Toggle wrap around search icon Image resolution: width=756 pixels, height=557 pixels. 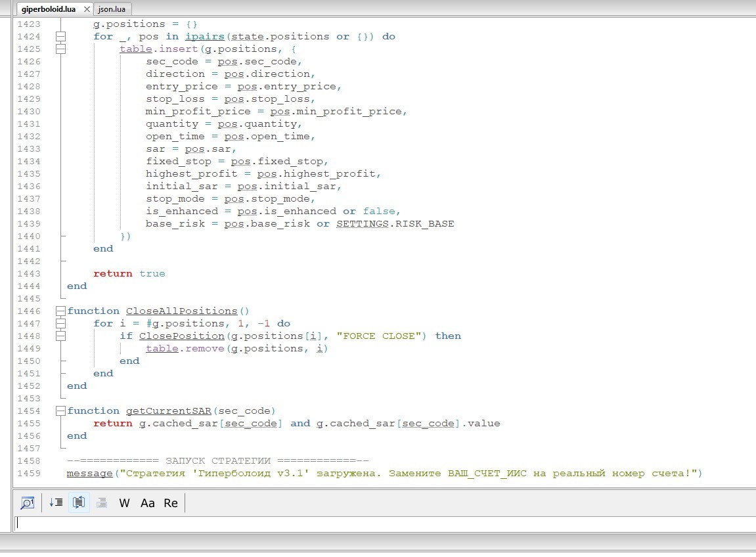coord(79,503)
